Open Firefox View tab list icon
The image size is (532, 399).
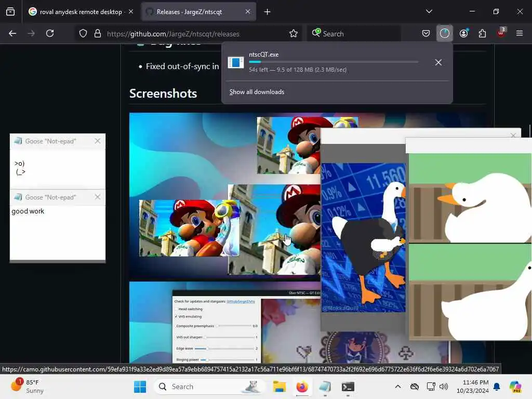10,11
